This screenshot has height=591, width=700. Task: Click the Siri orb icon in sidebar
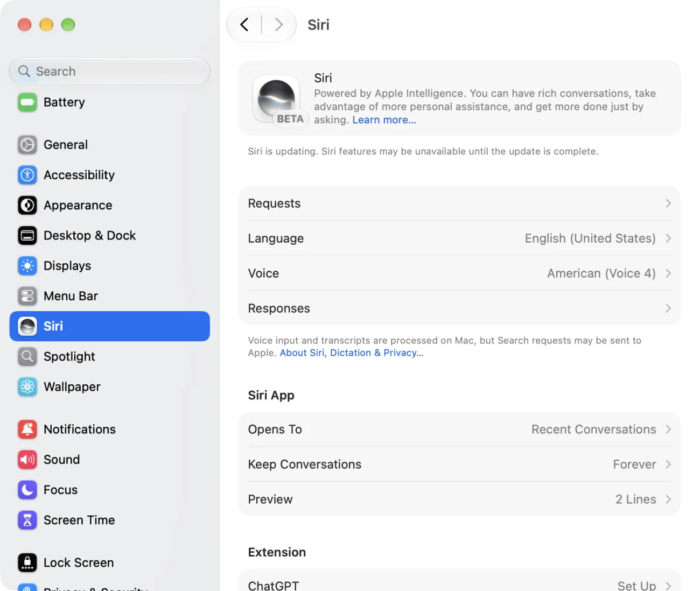pos(27,326)
